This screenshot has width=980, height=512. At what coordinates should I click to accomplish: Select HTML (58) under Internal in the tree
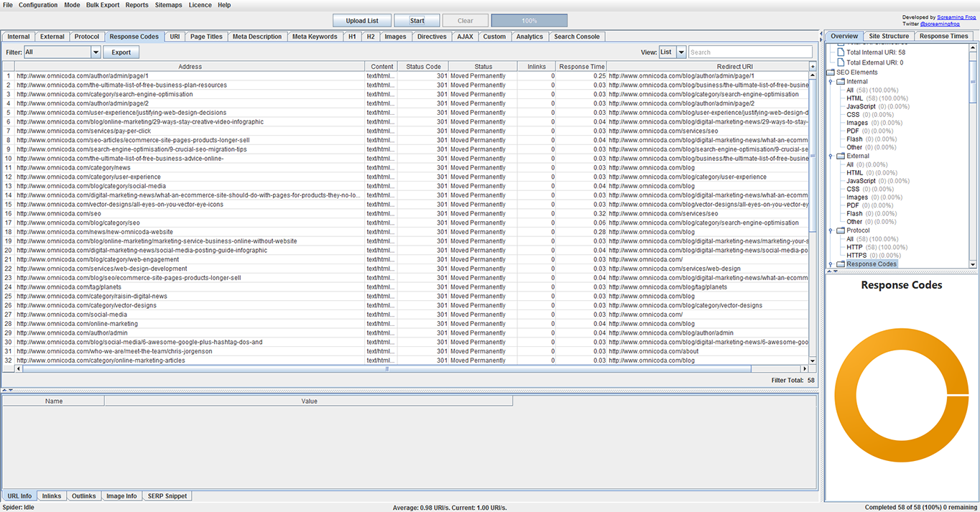[x=877, y=98]
